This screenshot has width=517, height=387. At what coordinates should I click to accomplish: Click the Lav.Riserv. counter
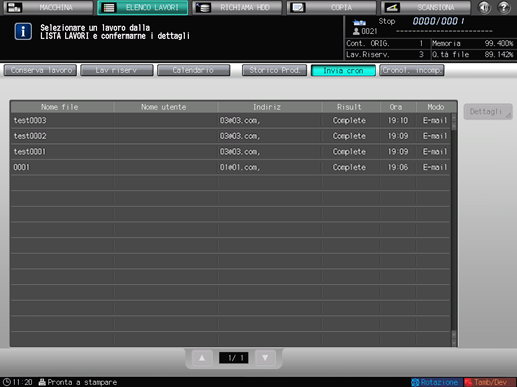coord(386,54)
